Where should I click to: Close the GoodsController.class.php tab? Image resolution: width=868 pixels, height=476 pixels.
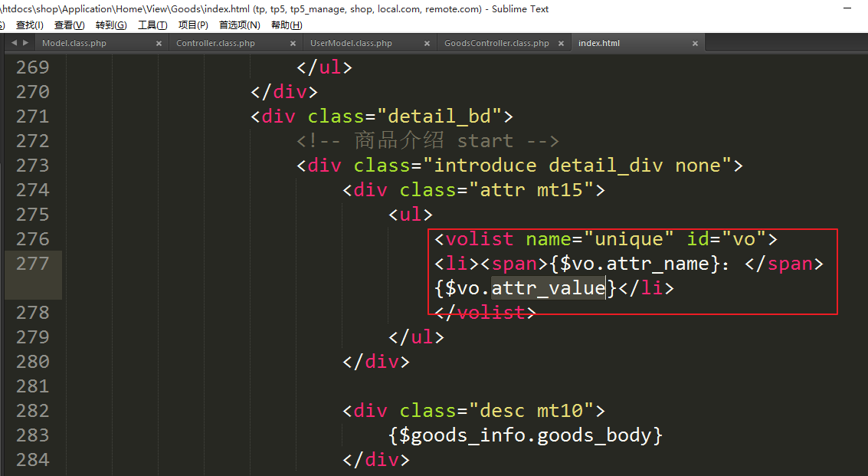pos(562,44)
